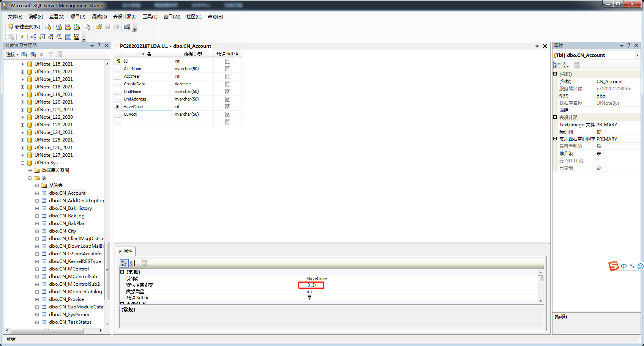Click Categorized view icon in Properties (属性) panel

click(x=557, y=65)
